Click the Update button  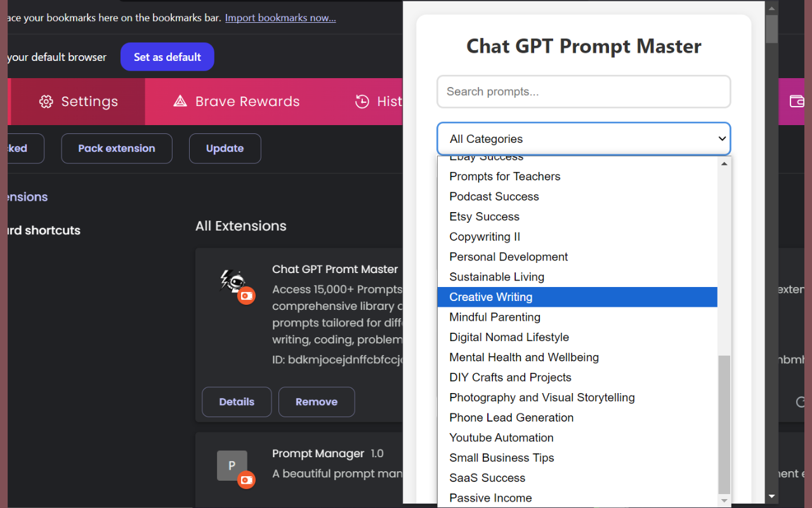[x=225, y=149]
